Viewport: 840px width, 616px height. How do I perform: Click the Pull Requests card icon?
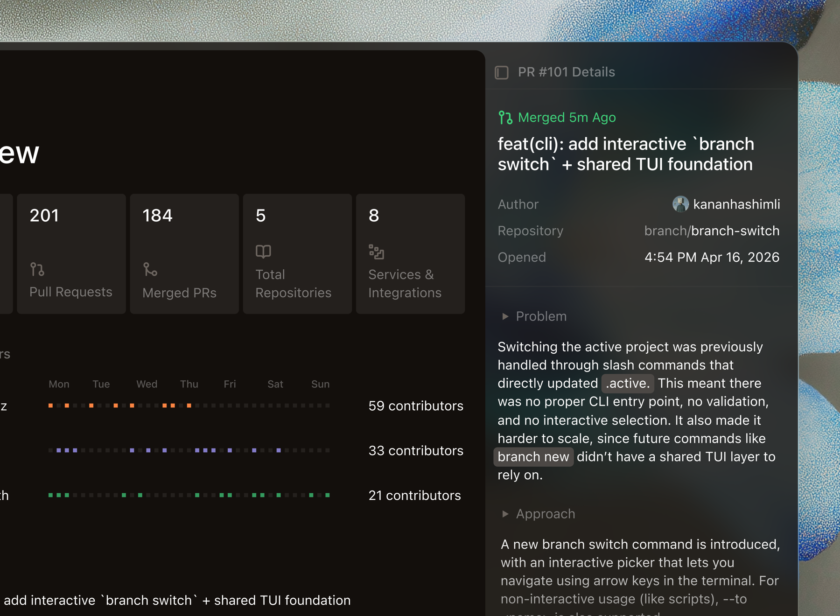click(x=37, y=269)
